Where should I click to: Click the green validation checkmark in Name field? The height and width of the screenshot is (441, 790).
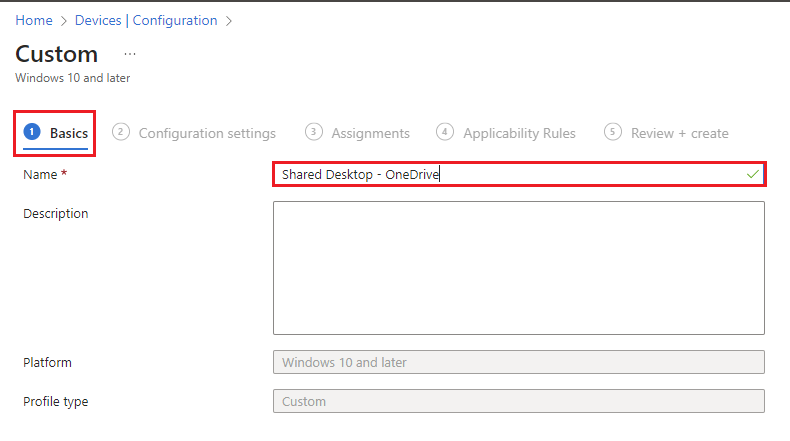pyautogui.click(x=752, y=174)
